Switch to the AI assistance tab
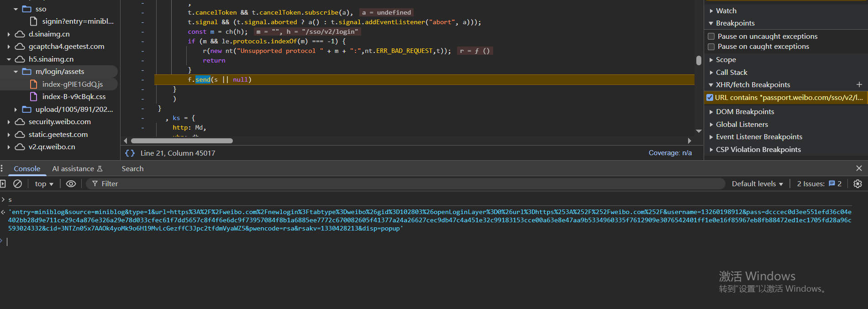The width and height of the screenshot is (868, 309). (x=77, y=169)
